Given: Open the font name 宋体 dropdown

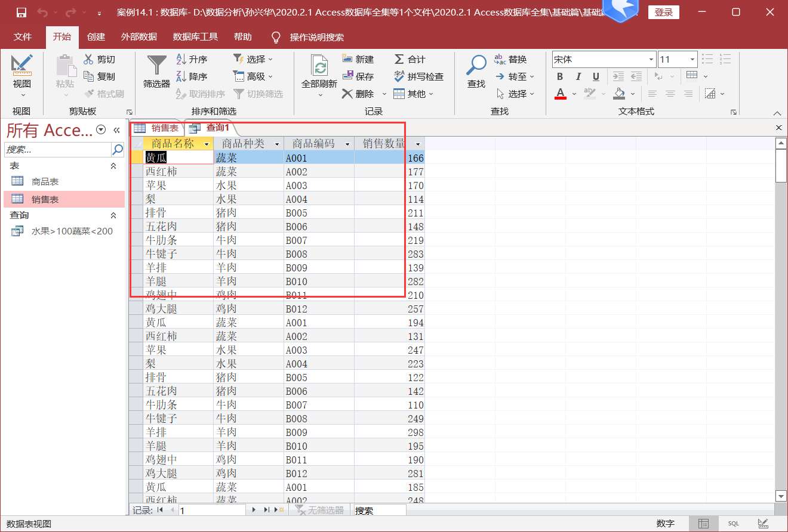Looking at the screenshot, I should [651, 60].
